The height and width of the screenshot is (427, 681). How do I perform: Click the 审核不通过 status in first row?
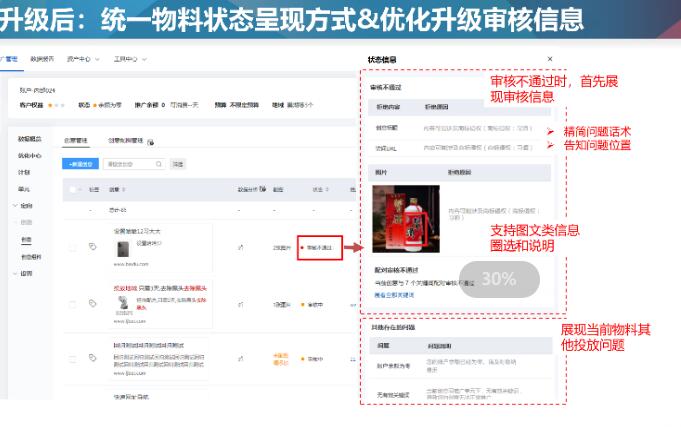(x=319, y=247)
